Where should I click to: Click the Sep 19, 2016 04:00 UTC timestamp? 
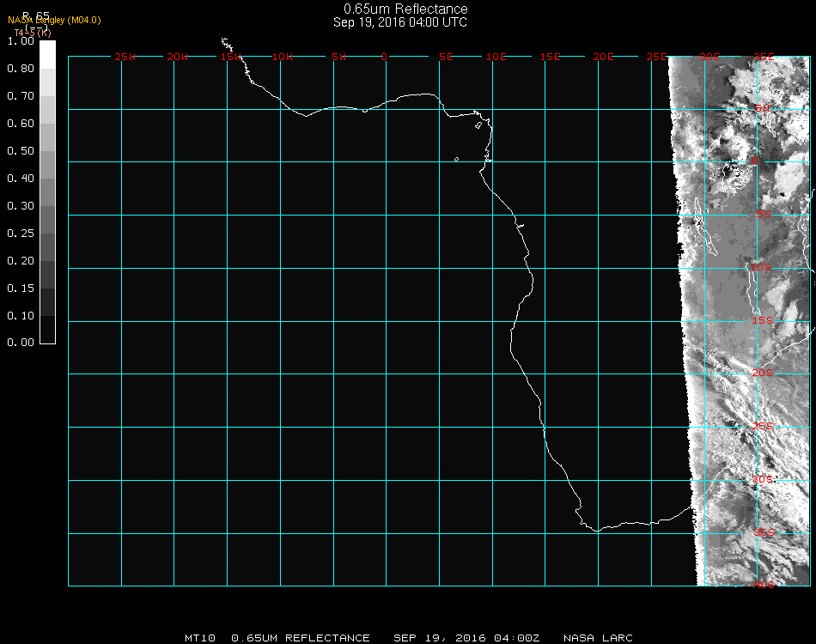pos(400,22)
